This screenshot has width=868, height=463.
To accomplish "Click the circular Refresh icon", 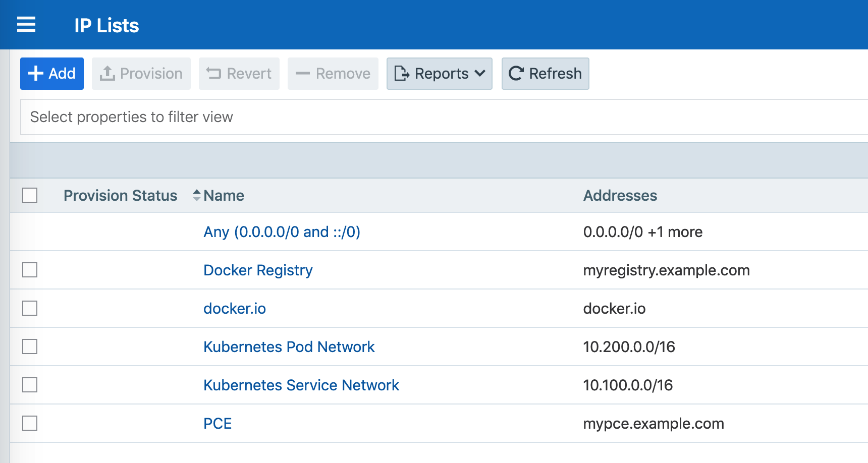I will coord(516,73).
